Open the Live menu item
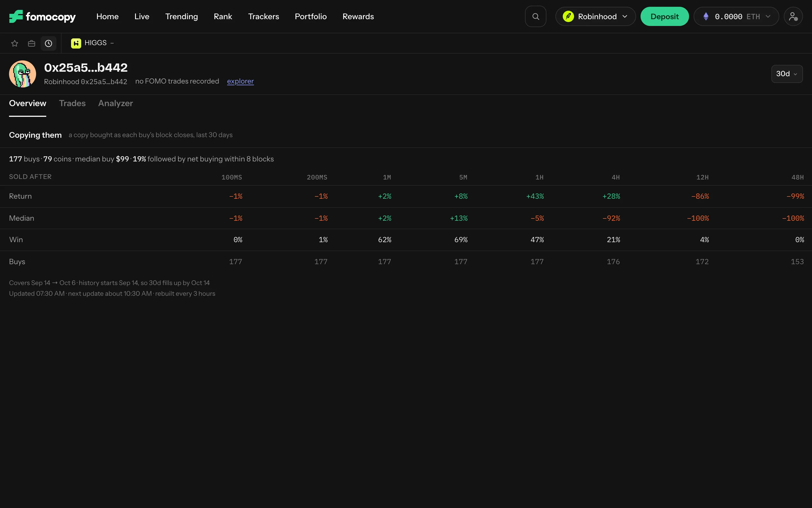 pos(142,16)
